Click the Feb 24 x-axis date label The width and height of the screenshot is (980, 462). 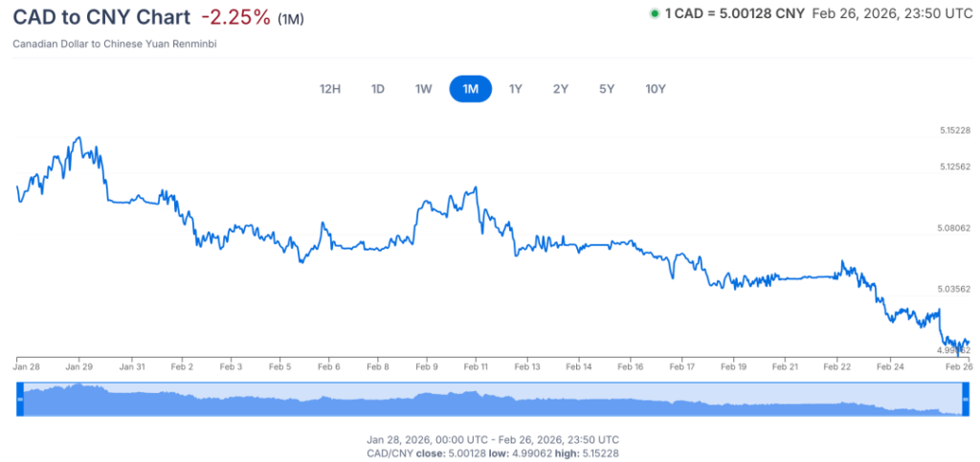(x=890, y=366)
